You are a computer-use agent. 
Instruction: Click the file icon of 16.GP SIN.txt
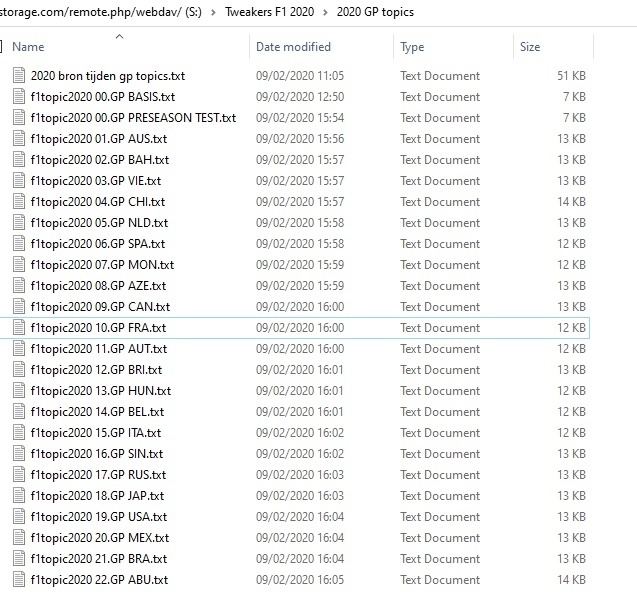coord(19,454)
